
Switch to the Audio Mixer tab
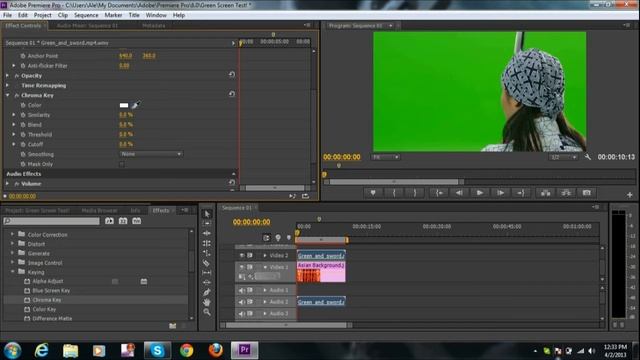[87, 25]
